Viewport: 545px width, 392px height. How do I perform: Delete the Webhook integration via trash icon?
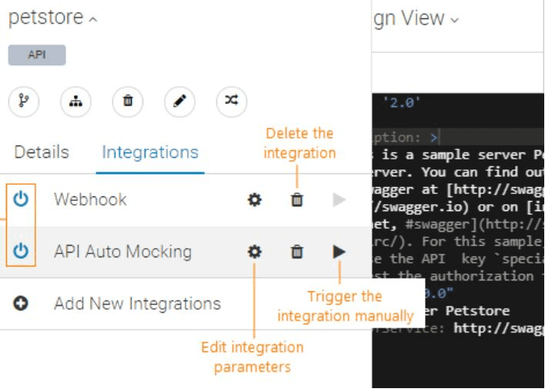[x=297, y=200]
